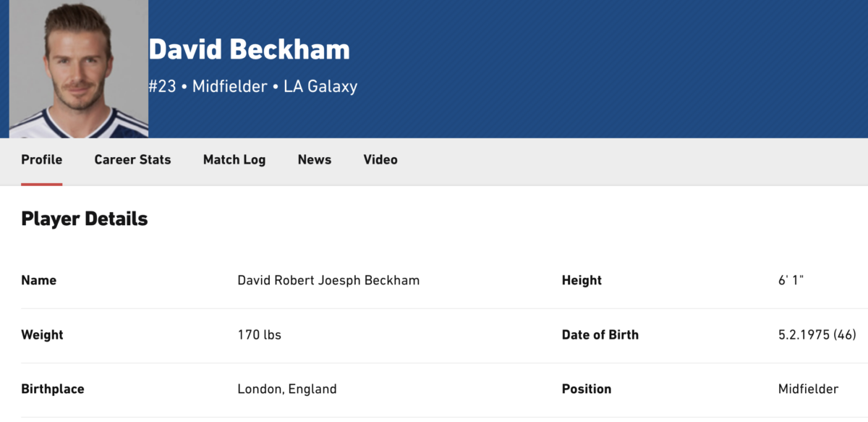
Task: Click the Player Details heading
Action: (85, 219)
